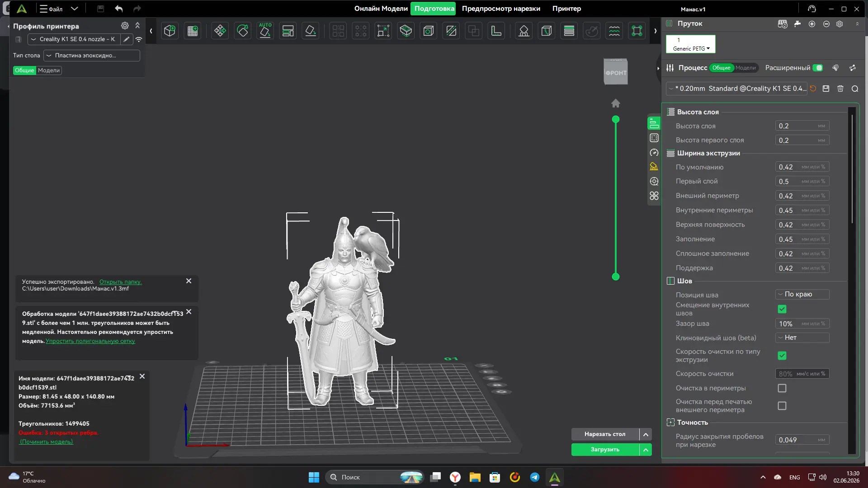Viewport: 868px width, 488px height.
Task: Click the Add model cube icon
Action: [x=170, y=31]
